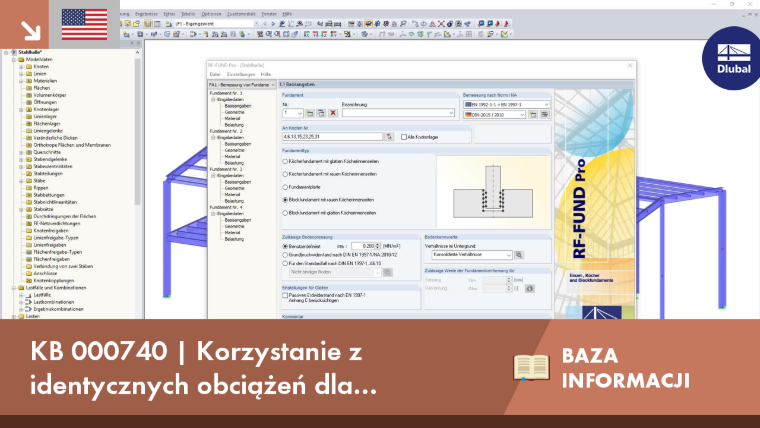Select the Fundamentplatte radio button
Viewport: 760px width, 428px height.
pos(285,187)
